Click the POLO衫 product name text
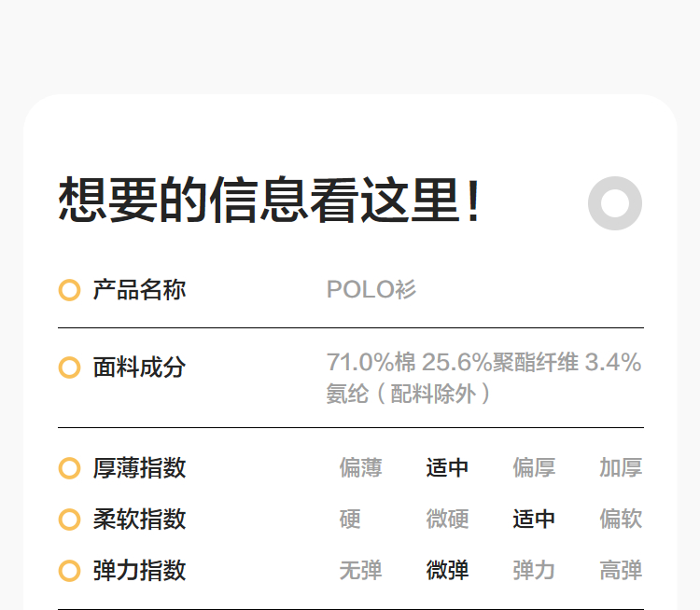The width and height of the screenshot is (700, 610). 371,290
